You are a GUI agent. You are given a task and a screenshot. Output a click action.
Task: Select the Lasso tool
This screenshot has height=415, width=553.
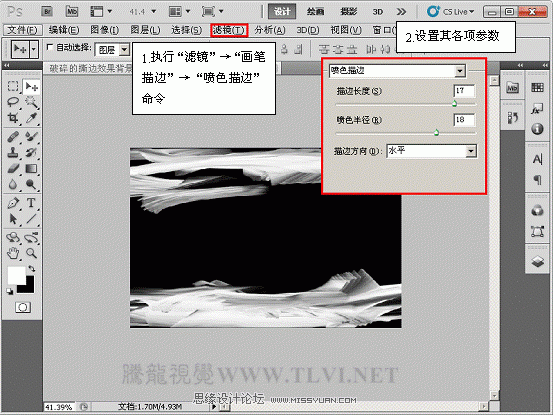13,102
